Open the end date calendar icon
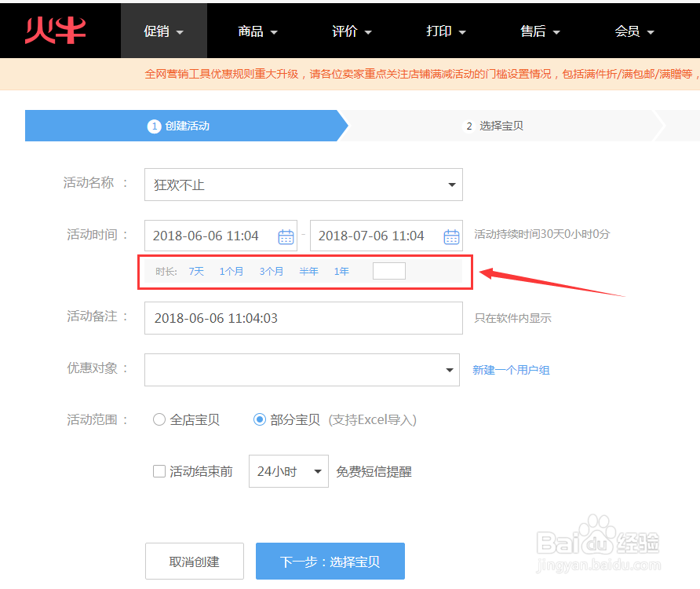The width and height of the screenshot is (700, 589). tap(451, 236)
